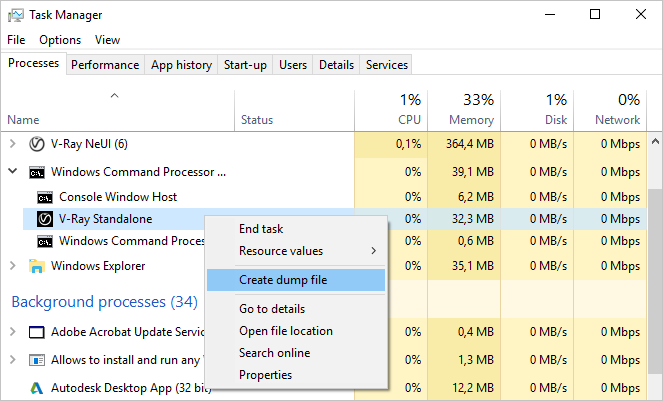
Task: Click the vertical scrollbar thumb
Action: click(x=655, y=281)
